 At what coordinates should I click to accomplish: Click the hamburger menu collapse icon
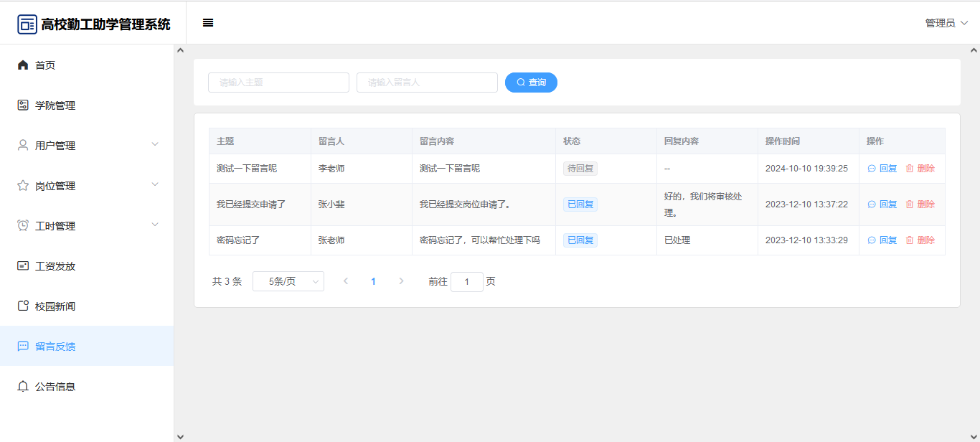(x=208, y=23)
